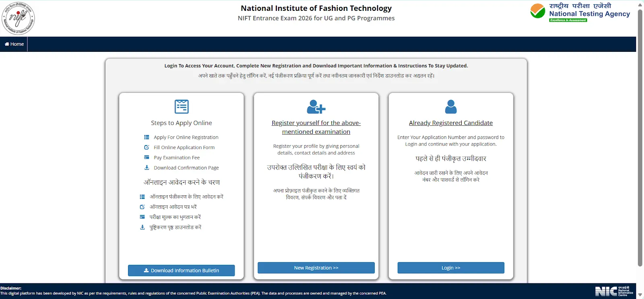Click 'Steps to Apply Online' heading

(x=182, y=123)
